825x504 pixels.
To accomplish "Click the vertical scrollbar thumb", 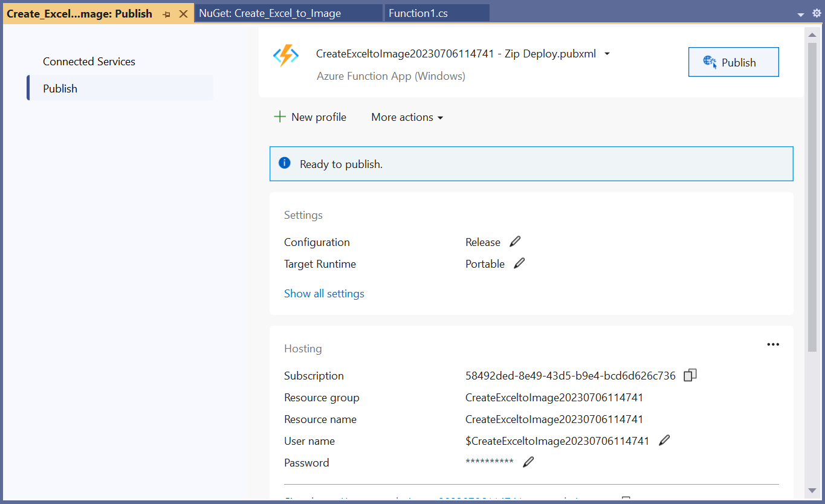I will pos(813,196).
